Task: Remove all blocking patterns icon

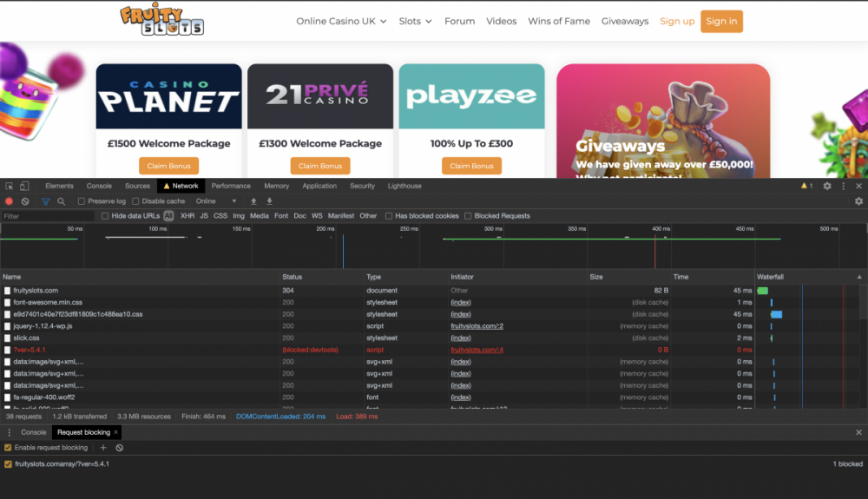Action: coord(119,448)
